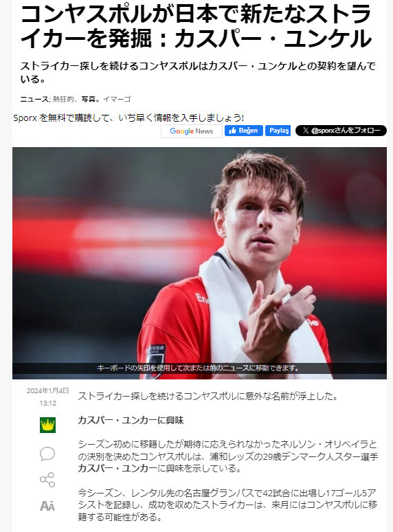
Task: Click the Paylaş share button
Action: 278,131
